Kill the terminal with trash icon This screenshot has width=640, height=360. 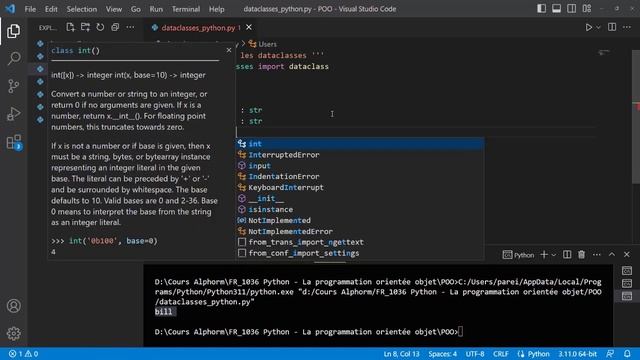(x=582, y=255)
